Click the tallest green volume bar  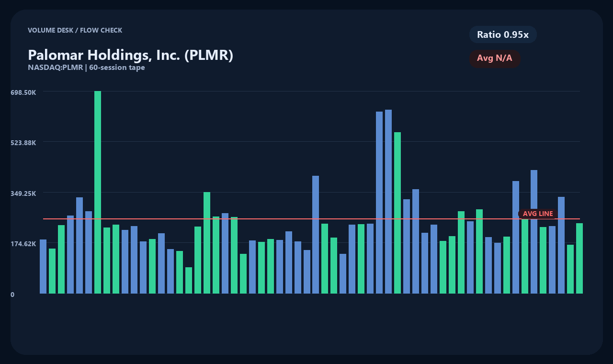[x=98, y=192]
